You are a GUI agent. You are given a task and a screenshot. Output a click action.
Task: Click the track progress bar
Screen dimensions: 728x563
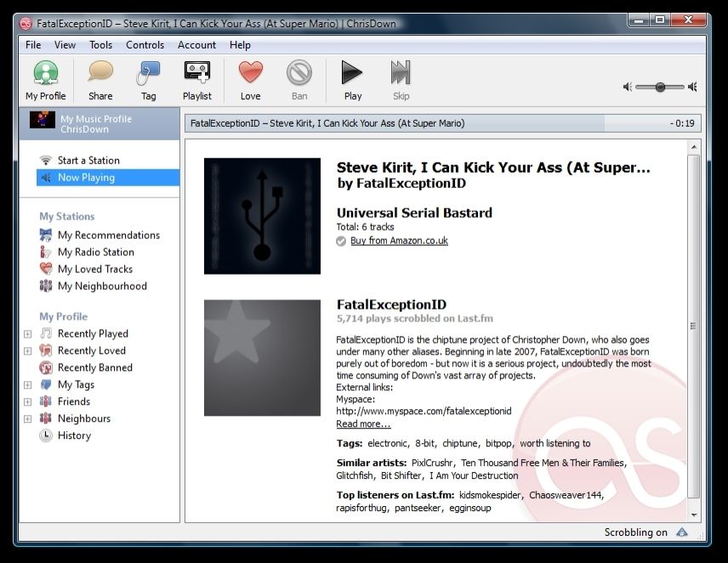point(443,123)
